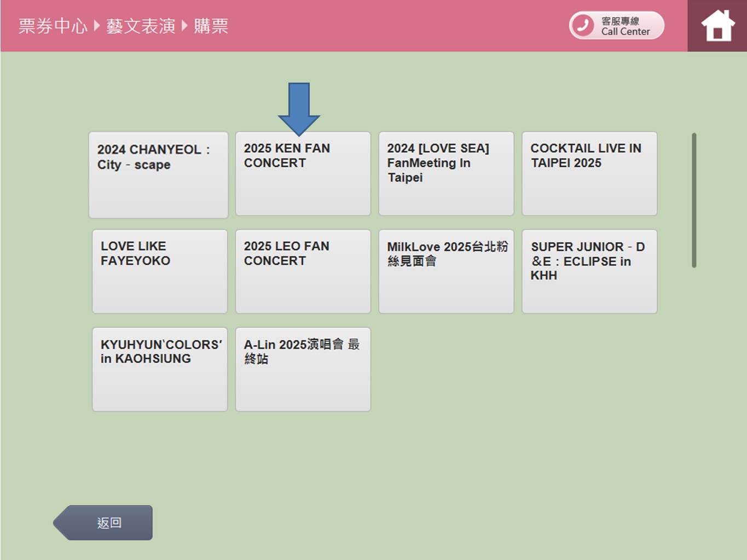Open MilkLove 2025台北粉絲見面會 event
Viewport: 747px width, 560px height.
pyautogui.click(x=447, y=272)
